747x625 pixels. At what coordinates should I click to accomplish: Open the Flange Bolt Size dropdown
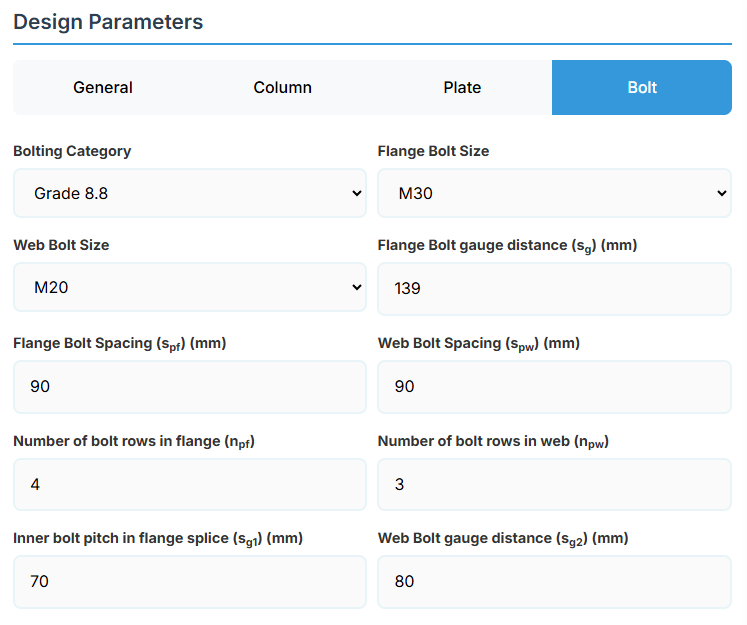[554, 193]
